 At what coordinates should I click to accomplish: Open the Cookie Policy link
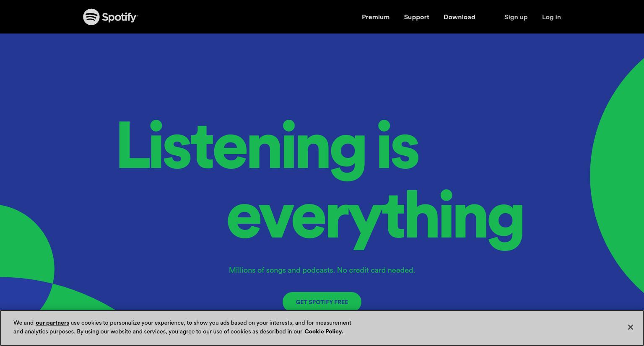(324, 331)
